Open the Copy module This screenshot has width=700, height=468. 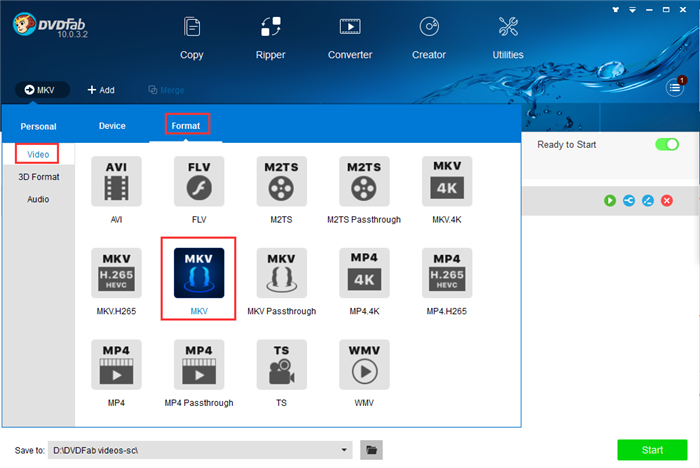point(192,38)
